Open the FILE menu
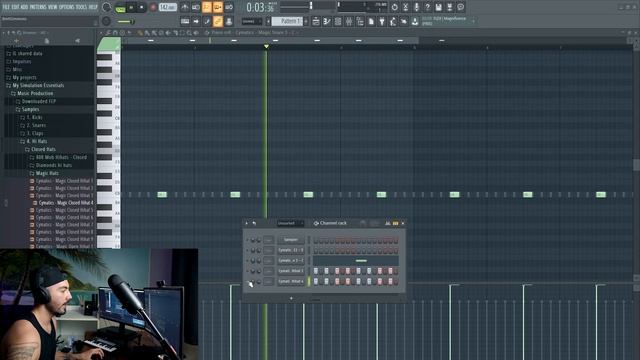Image resolution: width=640 pixels, height=360 pixels. [x=6, y=7]
